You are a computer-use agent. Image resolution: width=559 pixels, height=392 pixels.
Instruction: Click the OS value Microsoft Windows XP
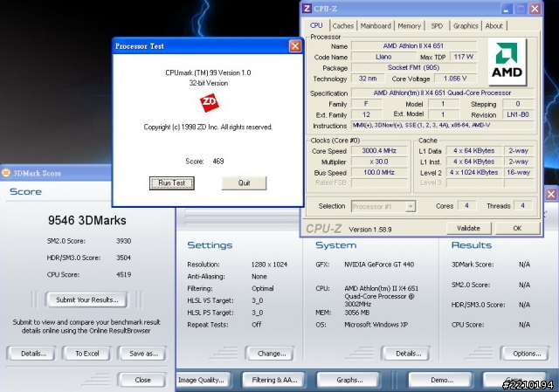point(376,325)
